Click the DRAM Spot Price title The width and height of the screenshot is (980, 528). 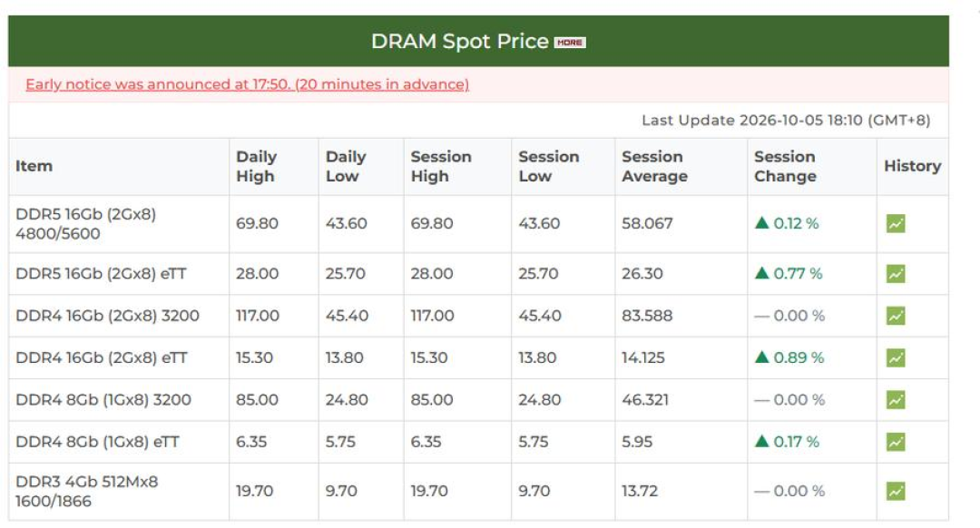[459, 41]
